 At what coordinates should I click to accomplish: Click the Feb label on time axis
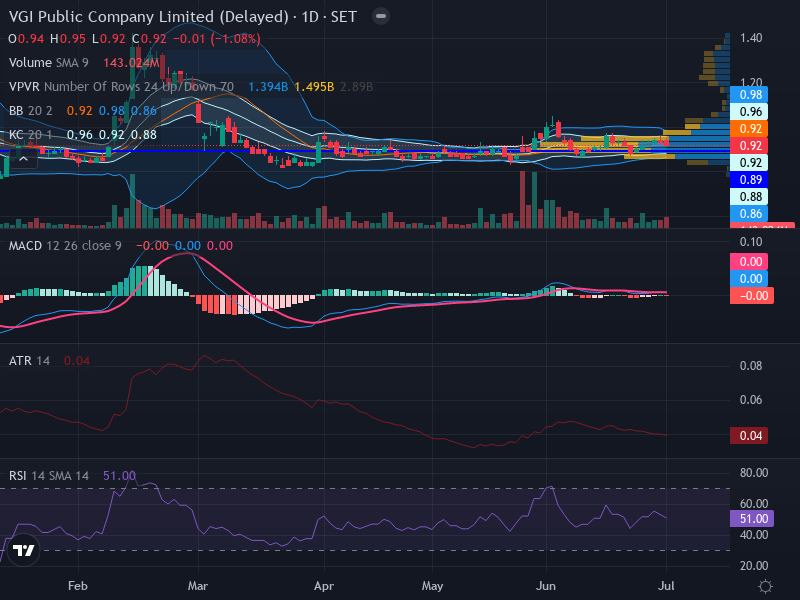[x=78, y=586]
